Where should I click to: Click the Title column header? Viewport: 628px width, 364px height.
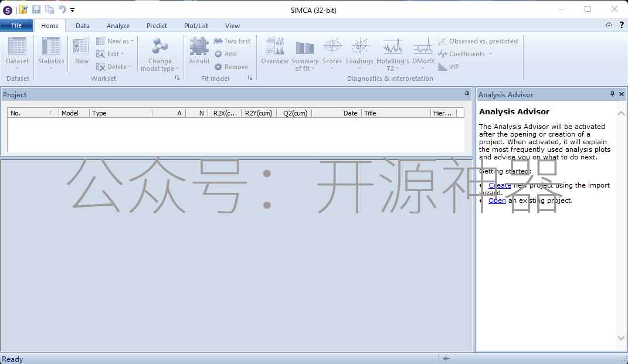(x=396, y=113)
